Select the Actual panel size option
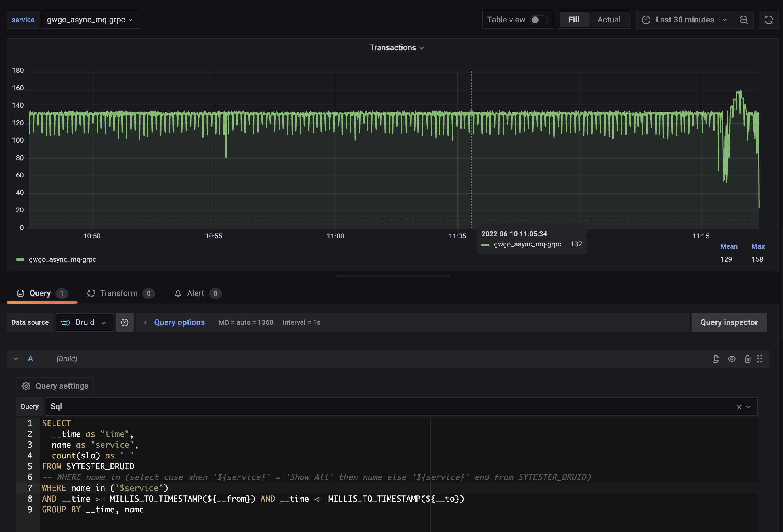 point(608,20)
